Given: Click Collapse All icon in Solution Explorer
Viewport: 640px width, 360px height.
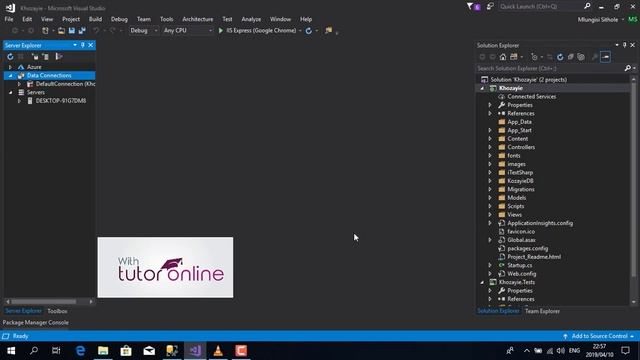Looking at the screenshot, I should pyautogui.click(x=571, y=57).
